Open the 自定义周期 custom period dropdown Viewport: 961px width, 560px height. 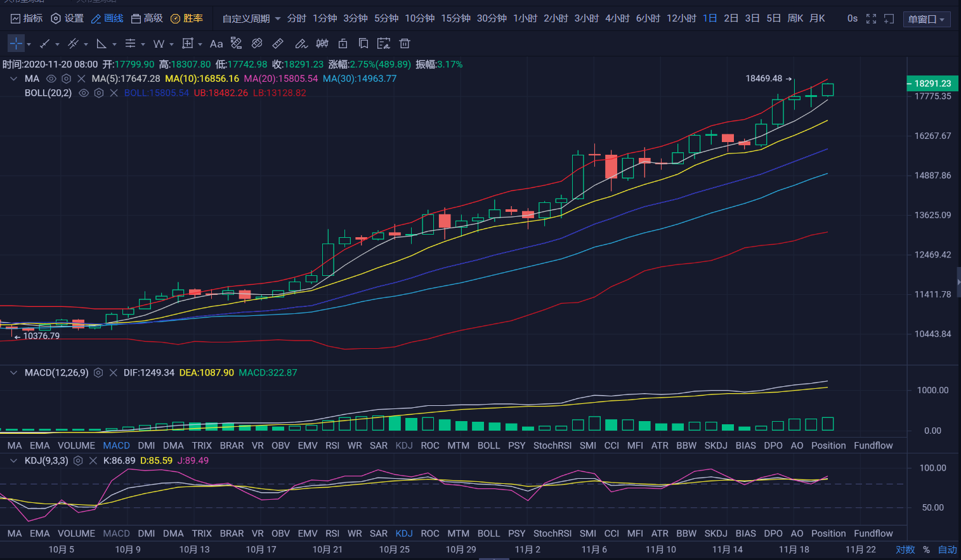coord(251,19)
